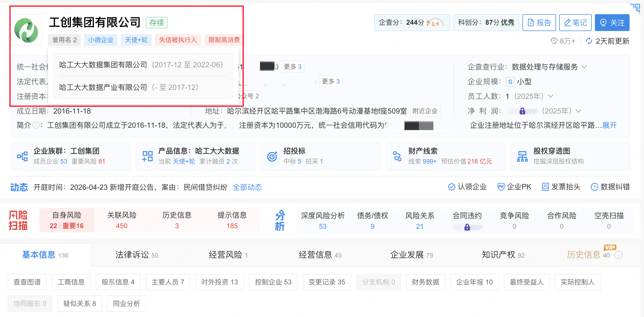Screen dimensions: 644x317
Task: Click the 科创分 87分 优秀 badge
Action: (486, 23)
